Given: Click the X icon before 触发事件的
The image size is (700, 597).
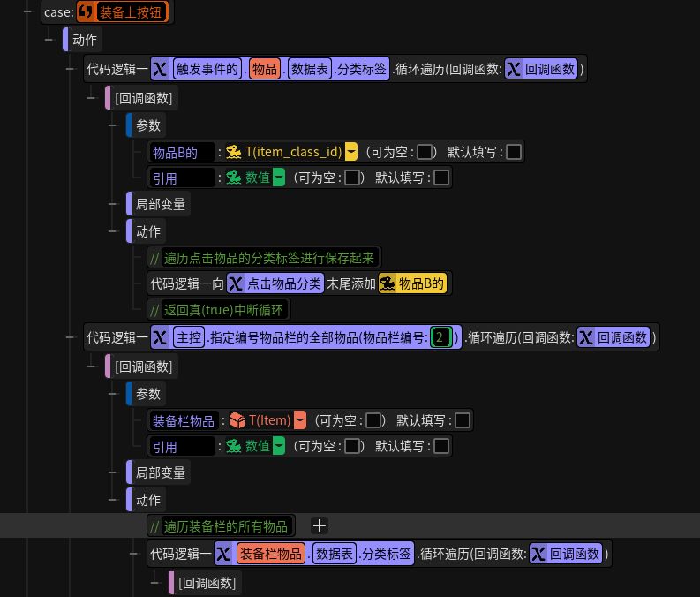Looking at the screenshot, I should coord(160,69).
